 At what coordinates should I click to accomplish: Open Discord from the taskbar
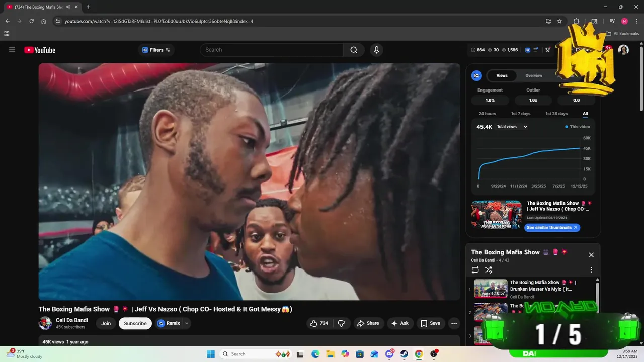pos(389,354)
